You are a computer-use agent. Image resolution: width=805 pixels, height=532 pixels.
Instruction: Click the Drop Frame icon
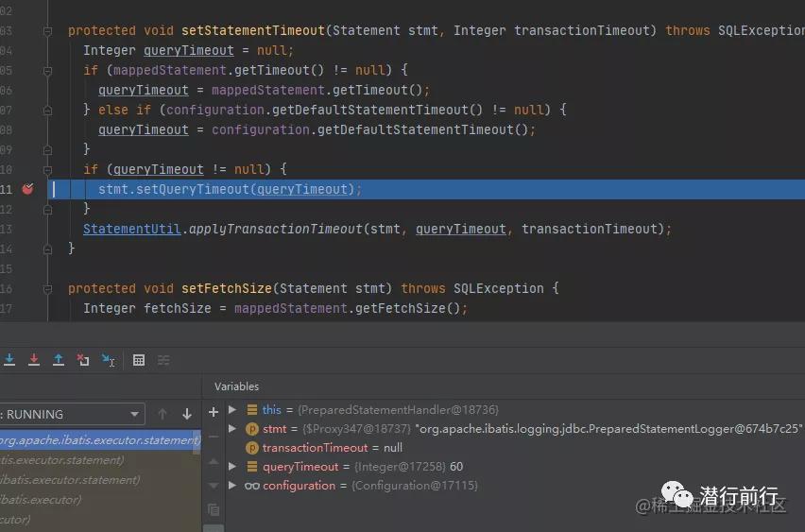click(83, 360)
